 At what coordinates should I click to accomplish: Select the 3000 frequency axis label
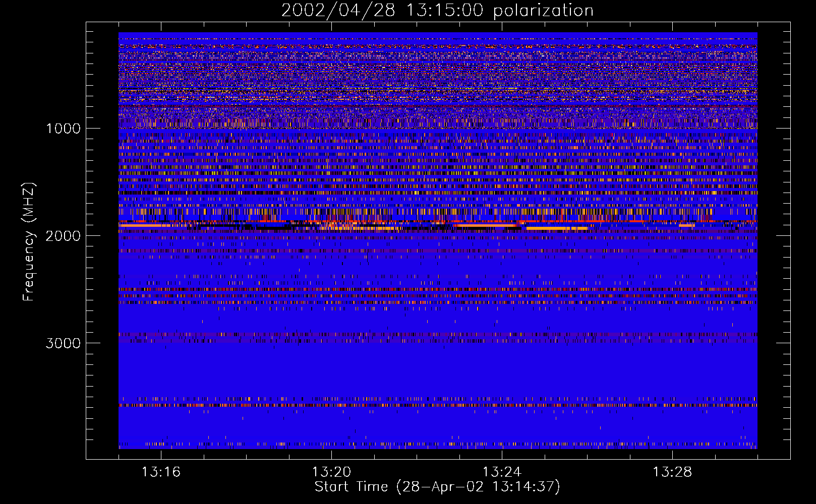click(x=63, y=343)
